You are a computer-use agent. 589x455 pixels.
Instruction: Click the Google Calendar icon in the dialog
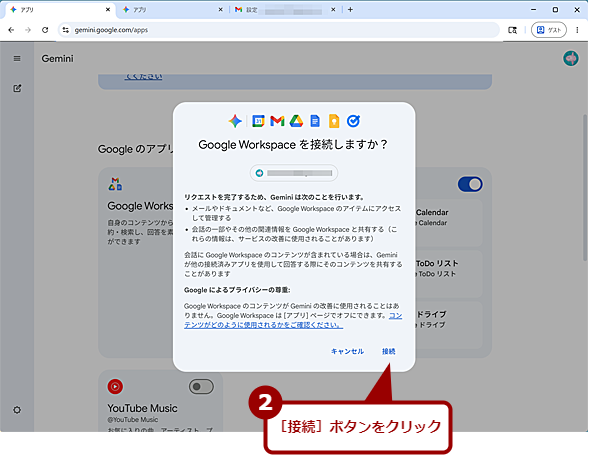click(258, 121)
